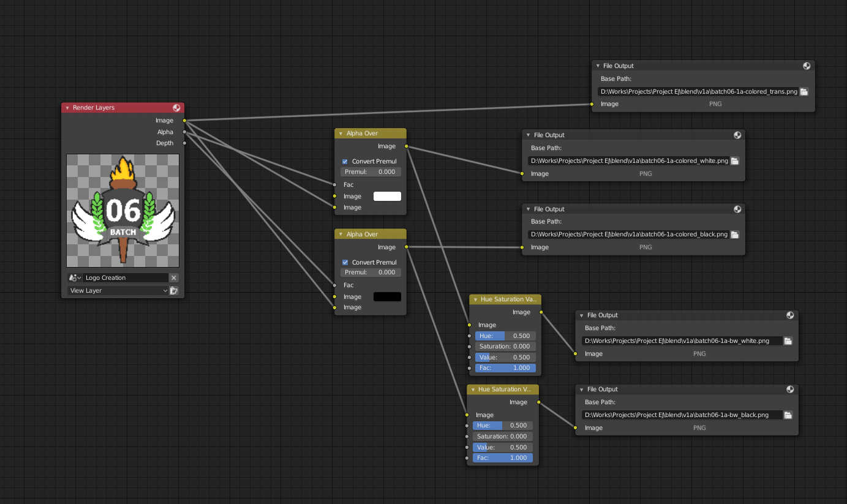Open scene browse icon beside Logo Creation

tap(75, 278)
